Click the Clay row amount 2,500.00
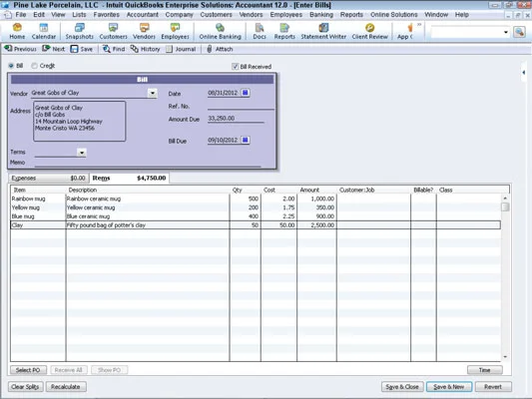 pos(316,225)
